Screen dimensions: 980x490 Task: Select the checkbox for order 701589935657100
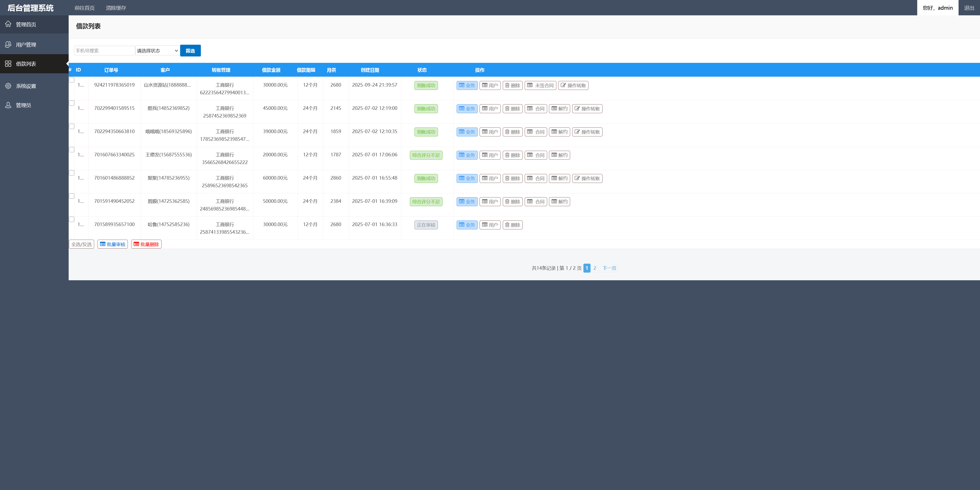coord(71,219)
